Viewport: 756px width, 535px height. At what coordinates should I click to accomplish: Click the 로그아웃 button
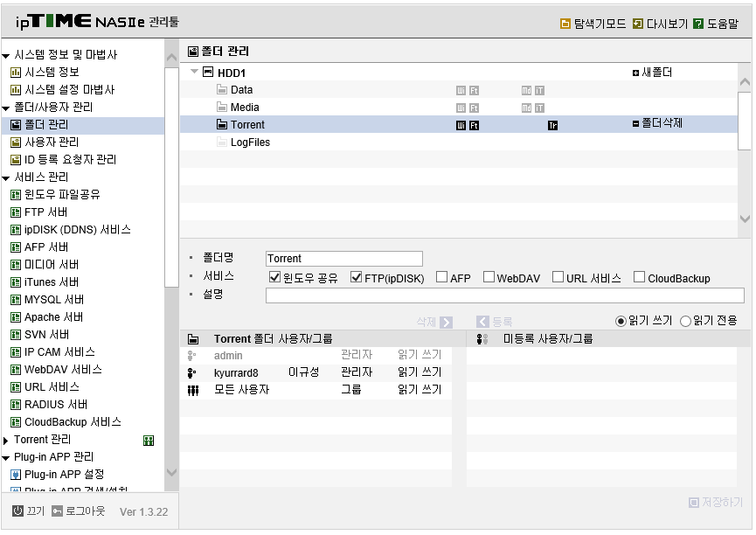tap(79, 511)
